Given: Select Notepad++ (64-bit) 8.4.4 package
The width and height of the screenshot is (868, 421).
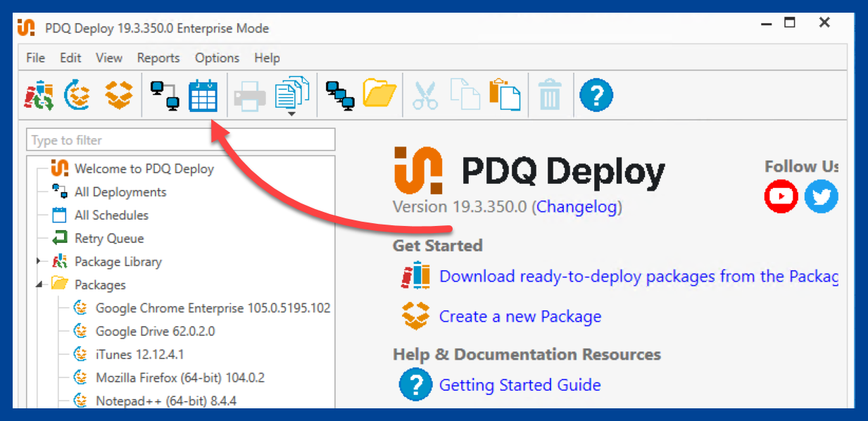Looking at the screenshot, I should tap(166, 401).
